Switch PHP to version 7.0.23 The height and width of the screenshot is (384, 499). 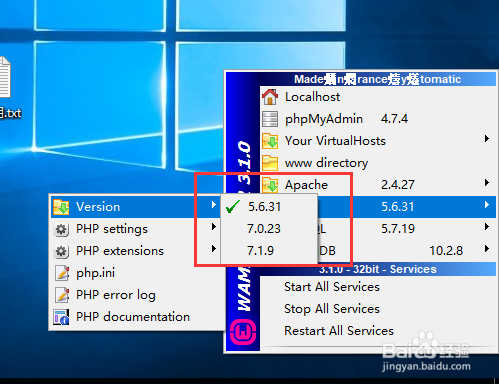tap(268, 229)
